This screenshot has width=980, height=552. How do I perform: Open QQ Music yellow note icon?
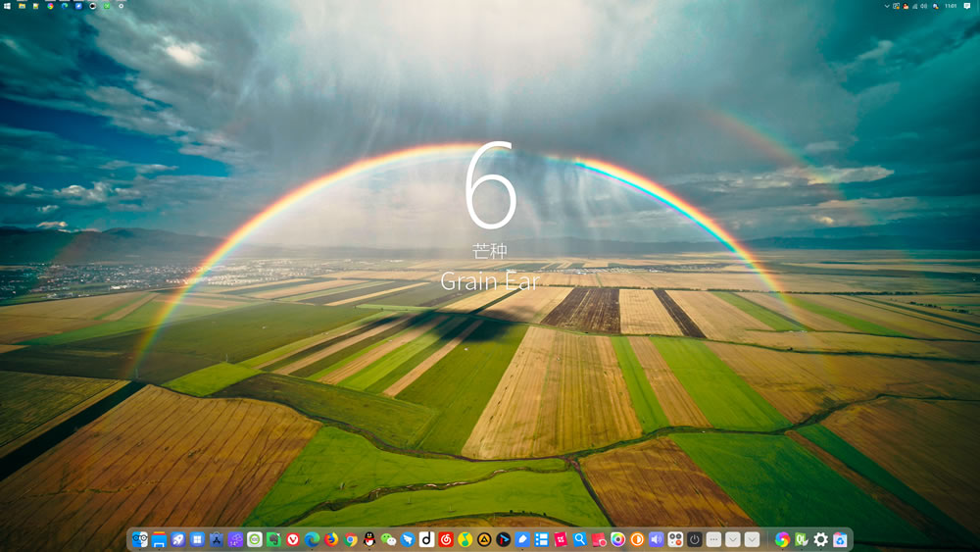click(x=465, y=539)
